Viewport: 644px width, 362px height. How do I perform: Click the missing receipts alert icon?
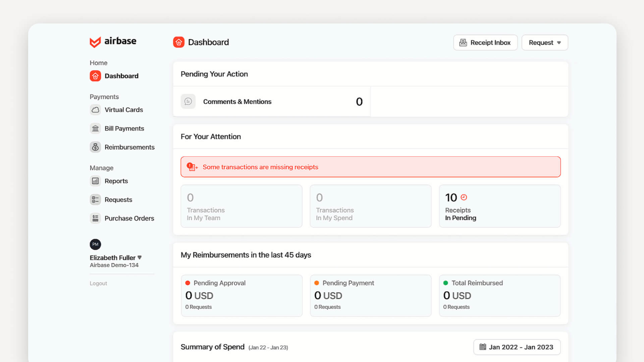(x=192, y=167)
